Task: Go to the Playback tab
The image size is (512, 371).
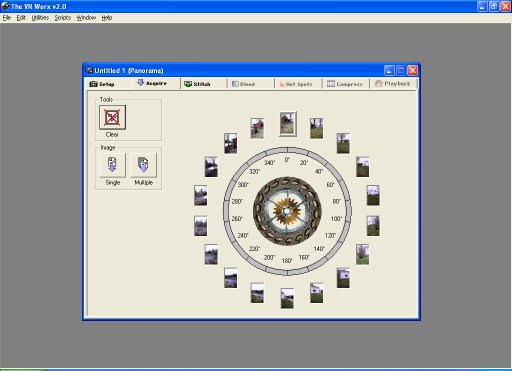Action: [x=392, y=84]
